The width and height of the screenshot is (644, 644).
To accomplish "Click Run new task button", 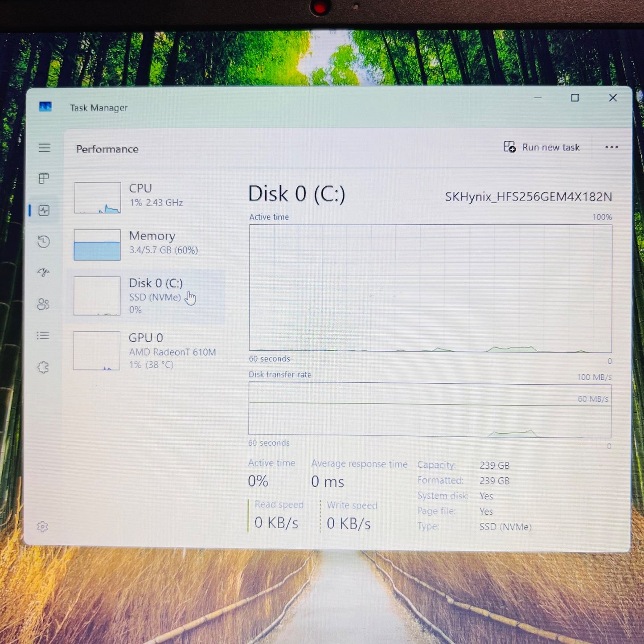I will [x=541, y=147].
